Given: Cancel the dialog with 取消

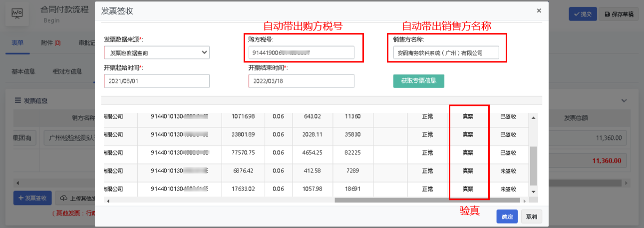Looking at the screenshot, I should tap(531, 216).
